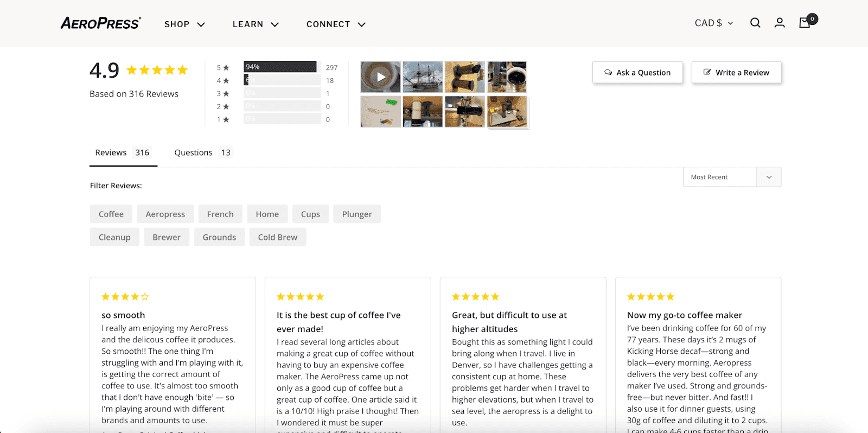Screen dimensions: 868x433
Task: Open the coffee cup review photo
Action: 507,77
